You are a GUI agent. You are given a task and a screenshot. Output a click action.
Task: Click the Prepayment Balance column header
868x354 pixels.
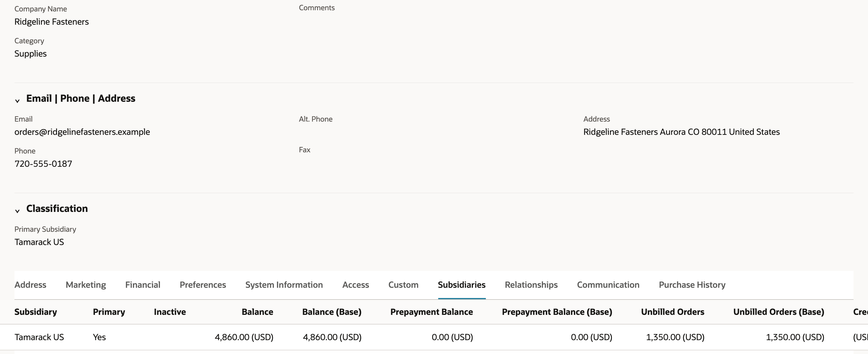point(432,312)
